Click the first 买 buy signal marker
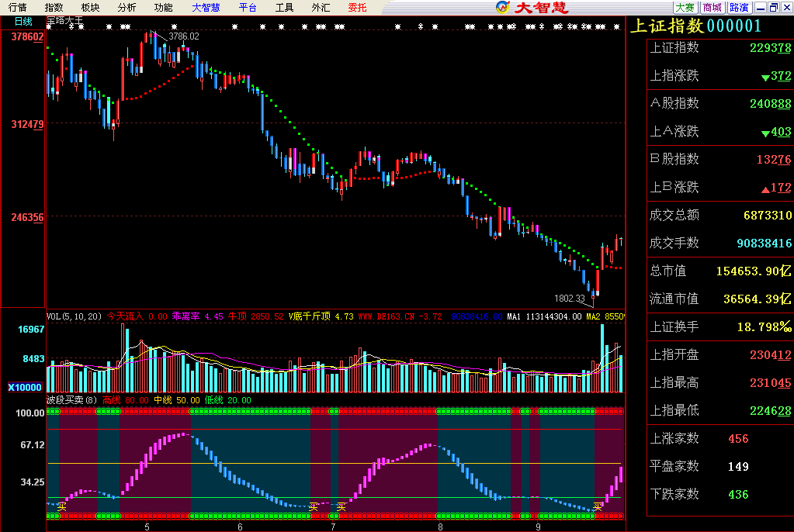The image size is (794, 532). tap(62, 506)
